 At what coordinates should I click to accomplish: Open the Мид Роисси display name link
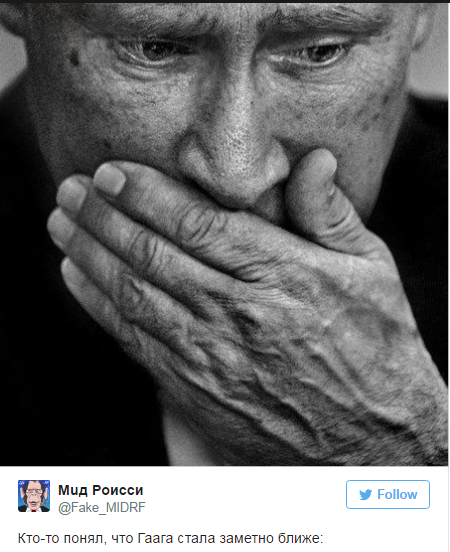pos(101,490)
